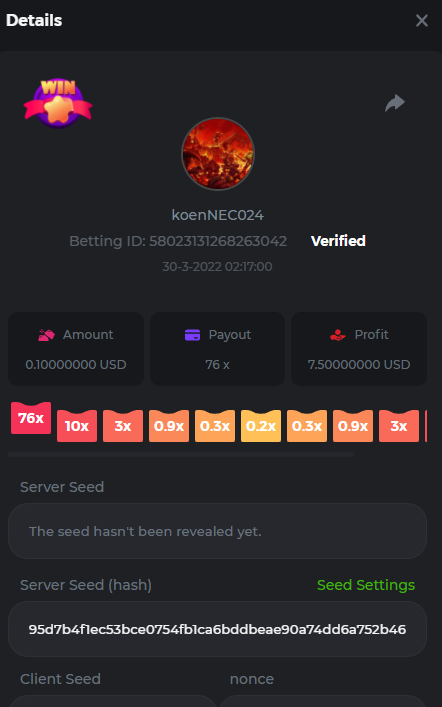Screen dimensions: 442x707
Task: Click the first 0.9x multiplier chip
Action: point(169,426)
